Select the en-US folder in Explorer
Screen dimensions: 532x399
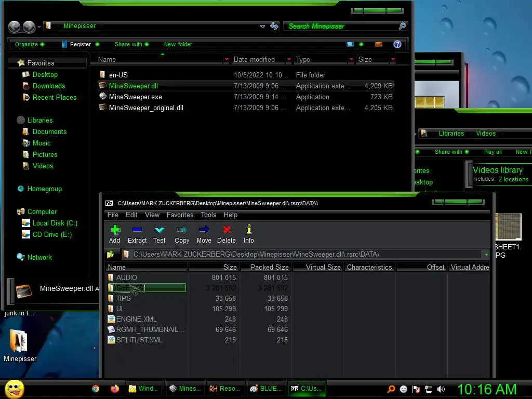tap(246, 75)
